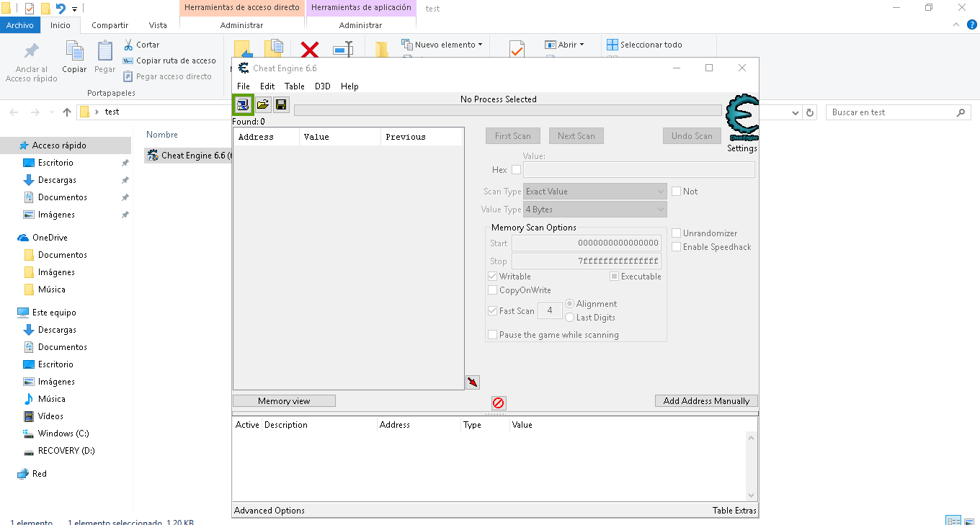The image size is (980, 525).
Task: Open Explorer help question mark icon
Action: pos(972,24)
